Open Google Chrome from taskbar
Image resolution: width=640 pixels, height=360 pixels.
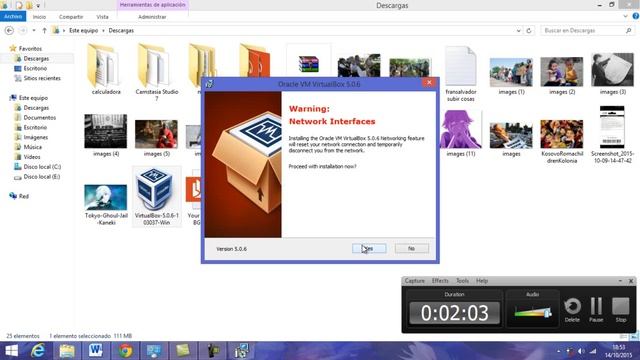125,351
